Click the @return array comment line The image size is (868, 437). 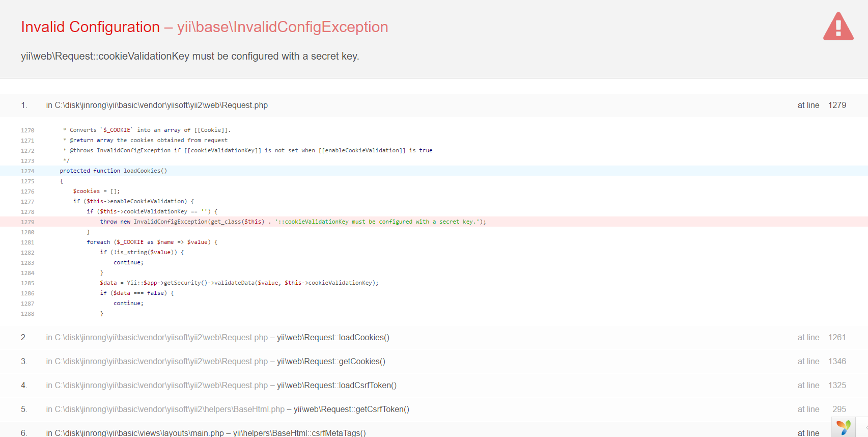(x=145, y=140)
